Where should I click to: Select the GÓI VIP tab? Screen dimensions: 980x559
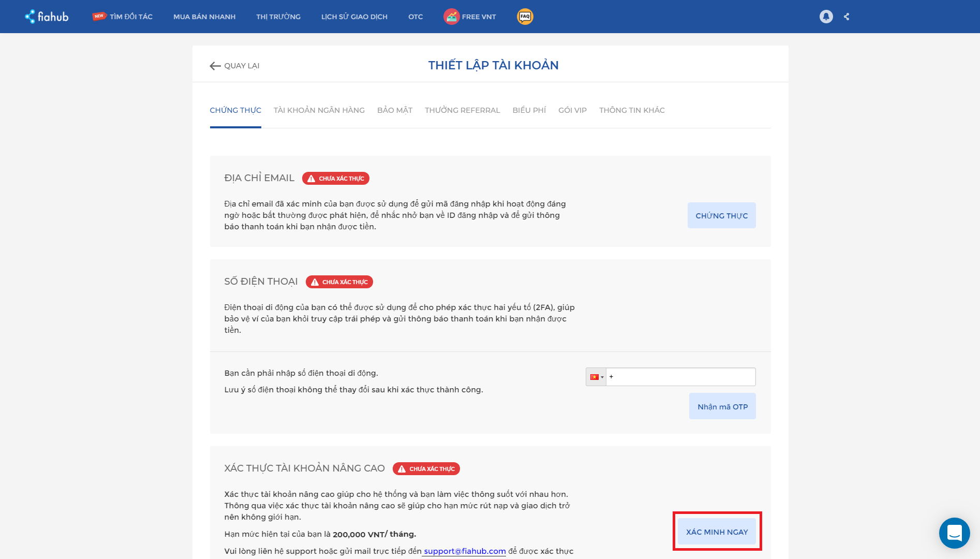point(572,110)
